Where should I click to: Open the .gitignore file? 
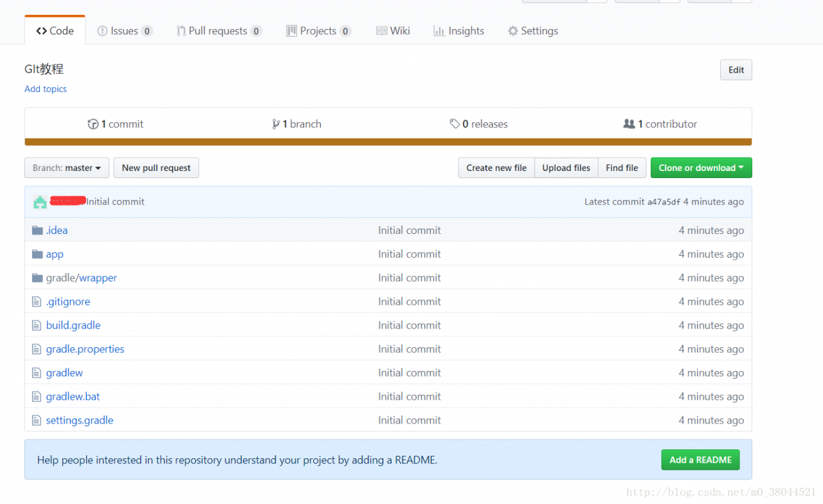point(68,301)
